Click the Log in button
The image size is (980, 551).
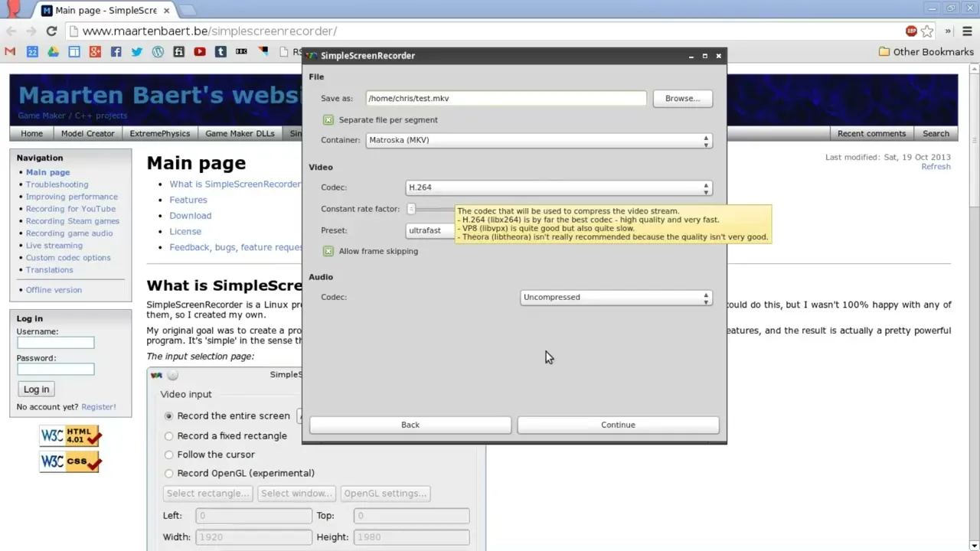click(36, 390)
